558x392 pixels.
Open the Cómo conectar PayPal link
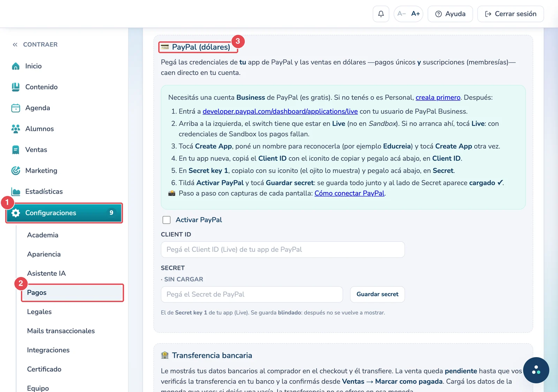[349, 193]
